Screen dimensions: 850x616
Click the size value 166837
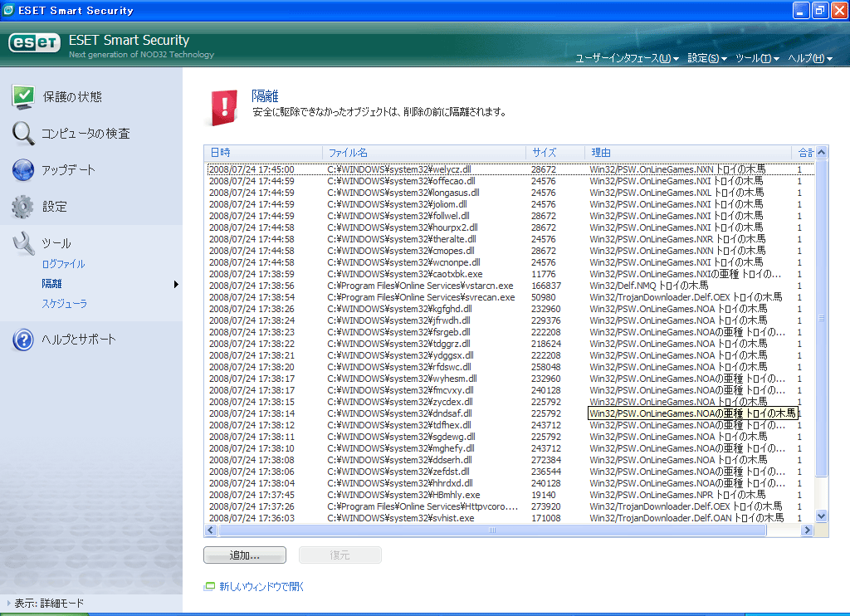click(x=546, y=286)
